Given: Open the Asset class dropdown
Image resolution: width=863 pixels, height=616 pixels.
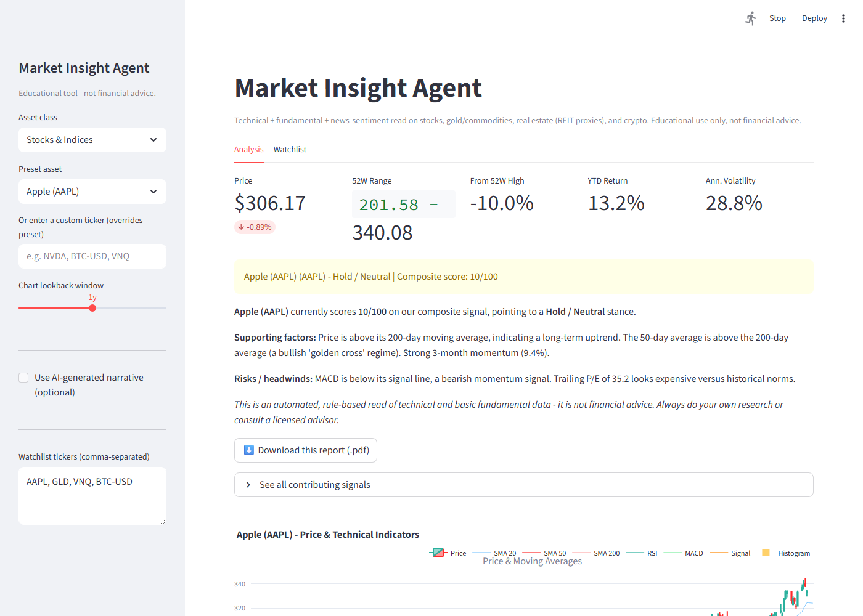Looking at the screenshot, I should pyautogui.click(x=92, y=140).
